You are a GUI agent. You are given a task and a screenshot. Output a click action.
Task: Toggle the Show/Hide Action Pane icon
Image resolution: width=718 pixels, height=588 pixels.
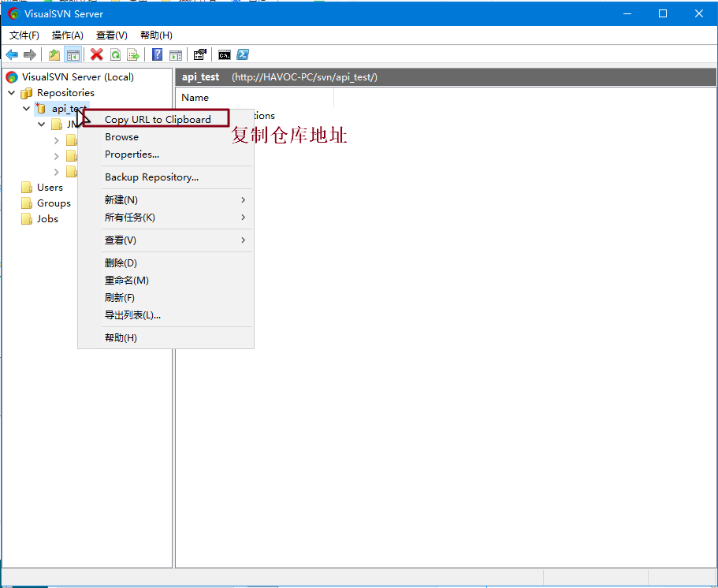(x=176, y=55)
